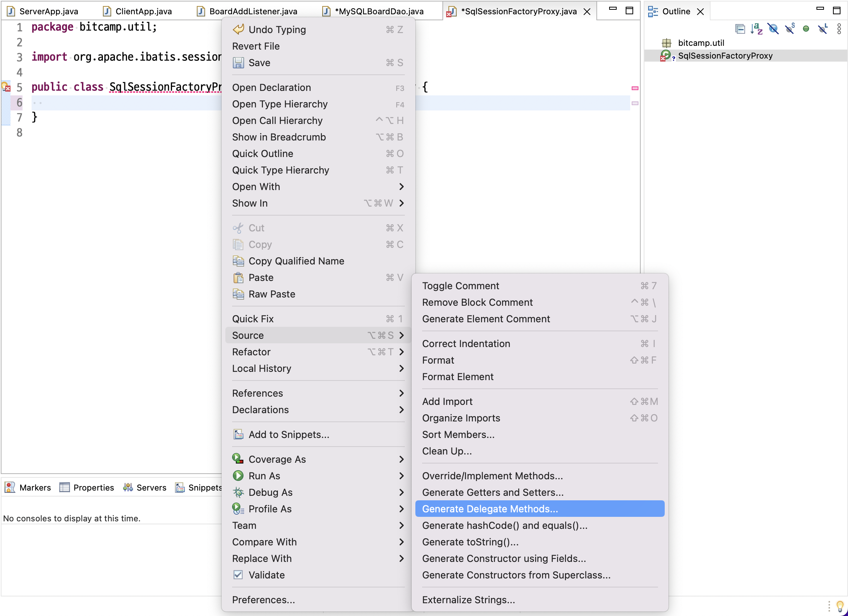
Task: Select Generate Delegate Methods menu item
Action: click(x=490, y=509)
